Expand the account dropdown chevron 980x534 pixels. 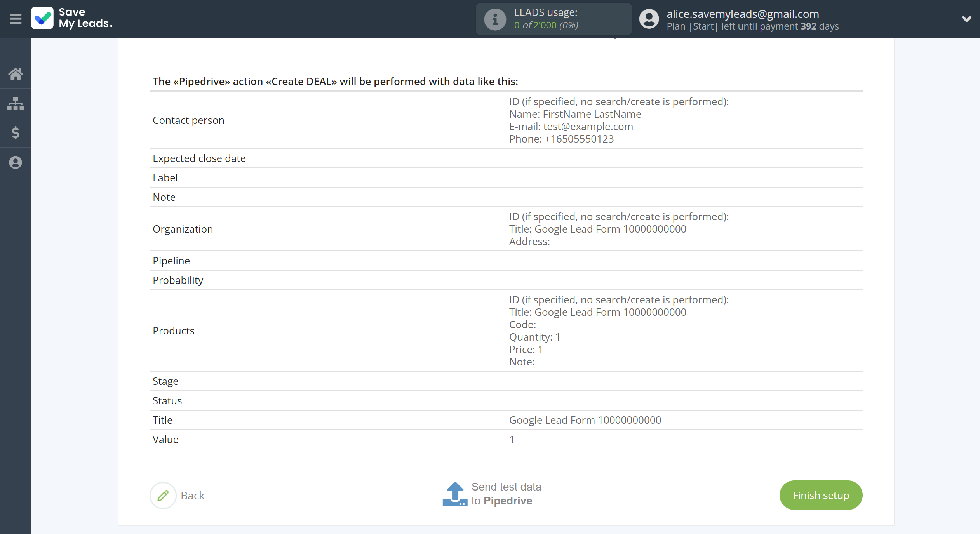pyautogui.click(x=966, y=19)
